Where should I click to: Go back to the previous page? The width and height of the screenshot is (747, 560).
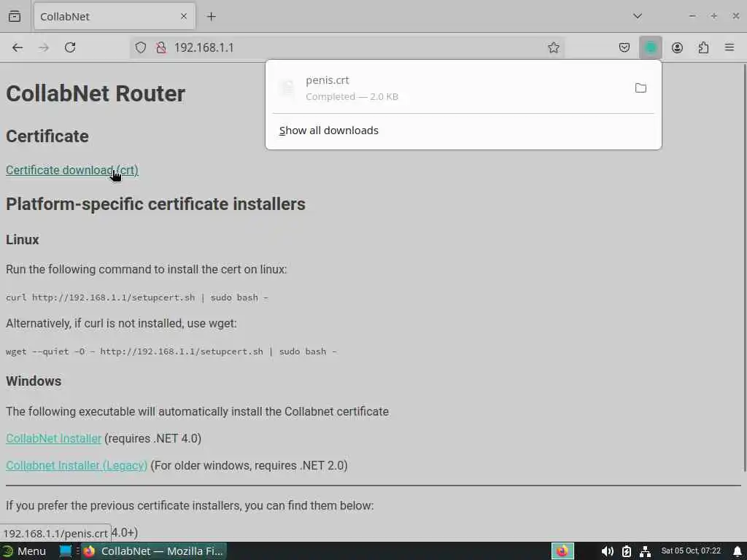point(18,47)
